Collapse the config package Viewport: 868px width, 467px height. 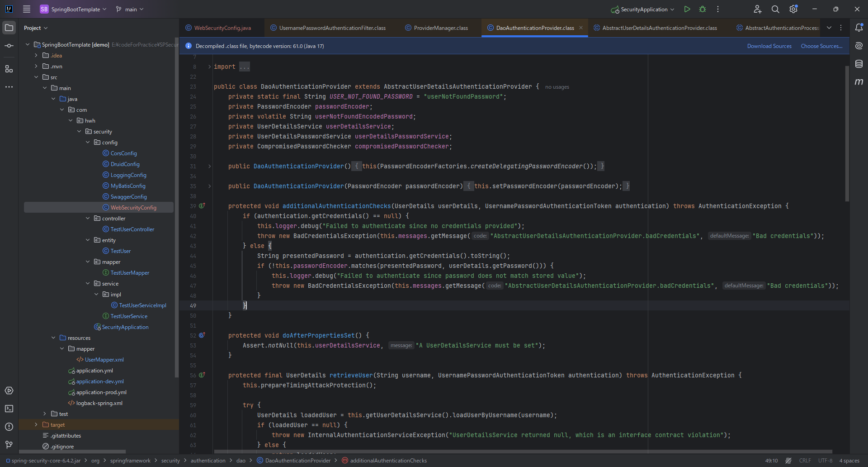tap(88, 142)
